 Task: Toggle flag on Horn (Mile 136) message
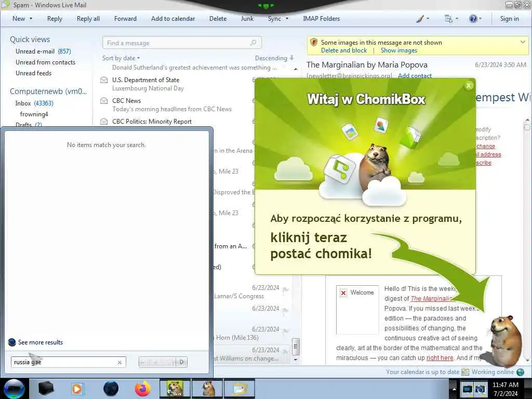click(286, 331)
